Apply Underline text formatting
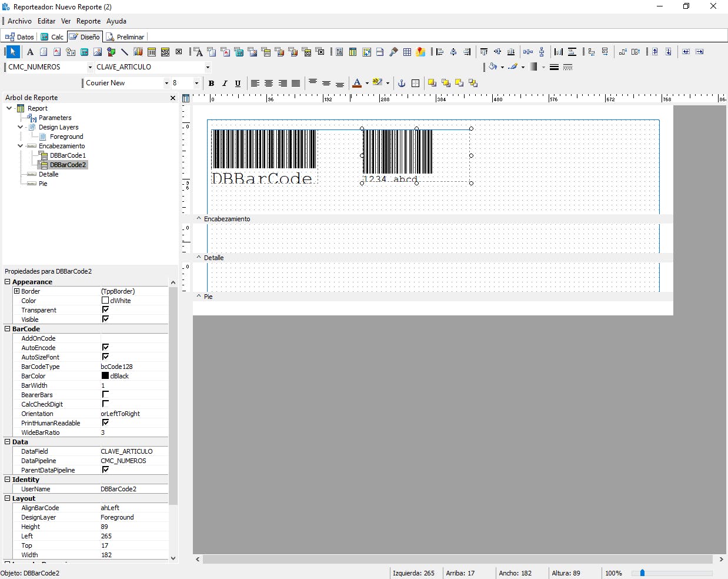The image size is (728, 579). point(238,84)
